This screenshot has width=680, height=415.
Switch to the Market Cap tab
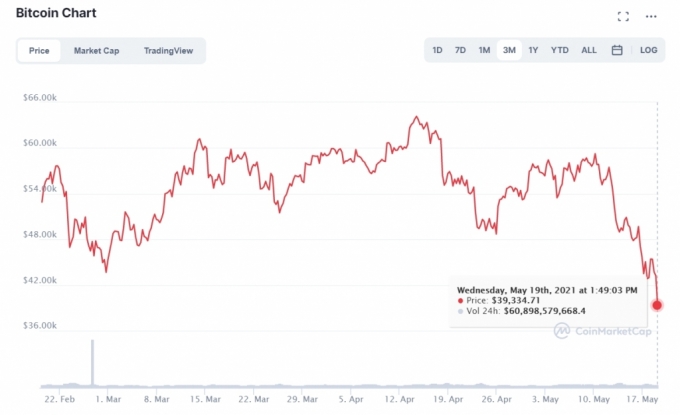point(96,50)
